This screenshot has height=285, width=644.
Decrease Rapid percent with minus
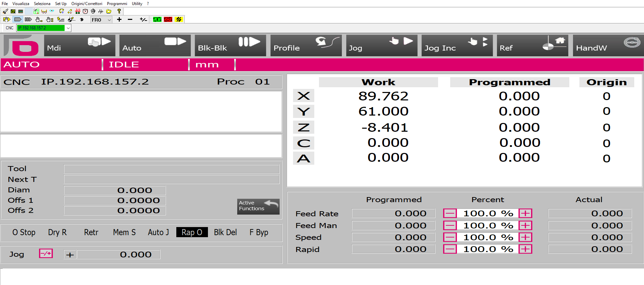click(x=450, y=249)
